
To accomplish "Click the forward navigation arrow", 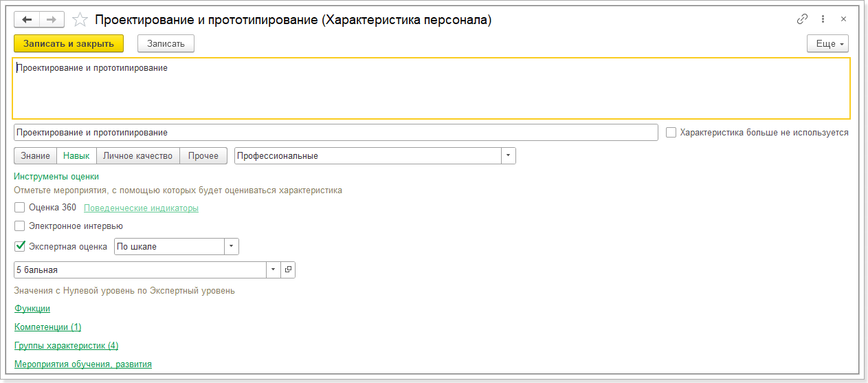I will coord(52,19).
